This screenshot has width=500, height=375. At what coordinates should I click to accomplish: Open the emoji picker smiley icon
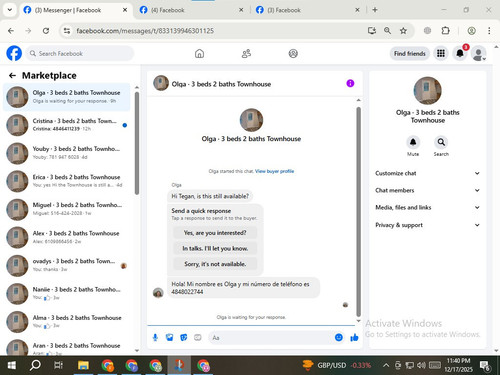click(339, 338)
